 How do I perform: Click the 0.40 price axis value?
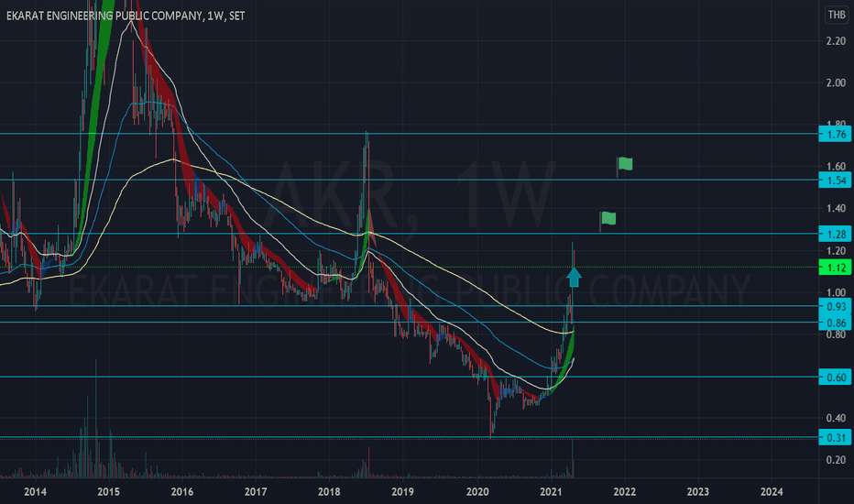pos(836,418)
